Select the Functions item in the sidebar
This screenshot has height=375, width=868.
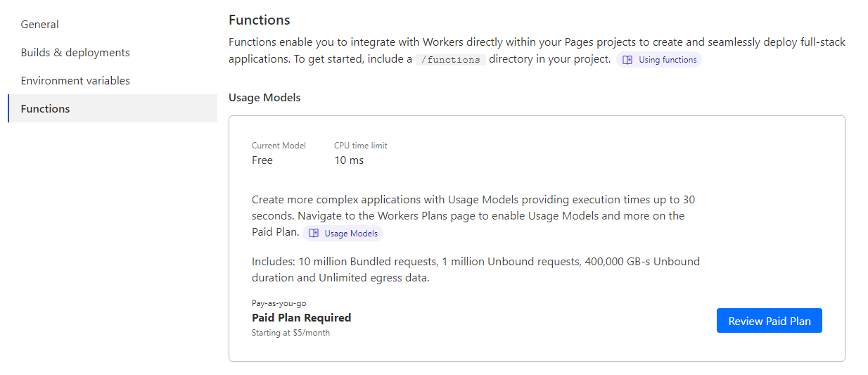point(45,109)
